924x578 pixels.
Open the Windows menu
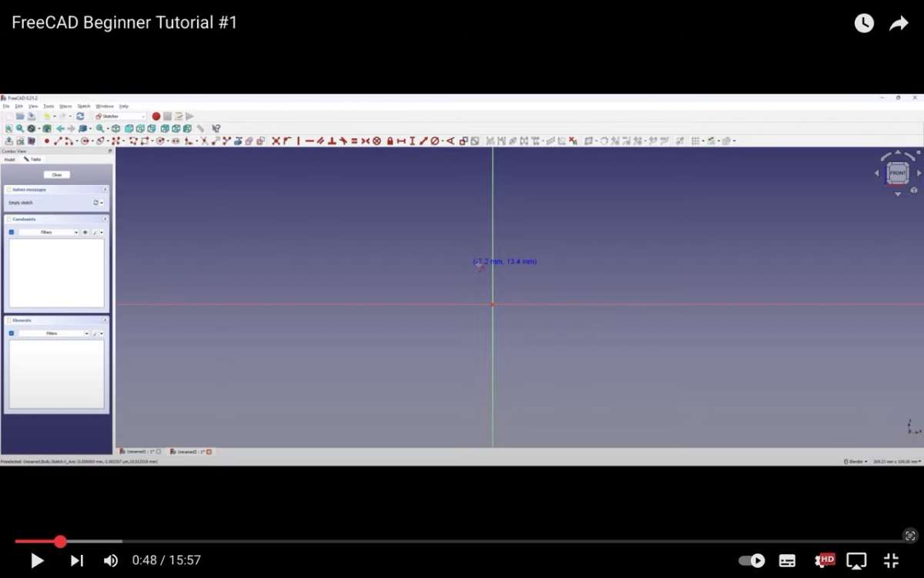(105, 106)
